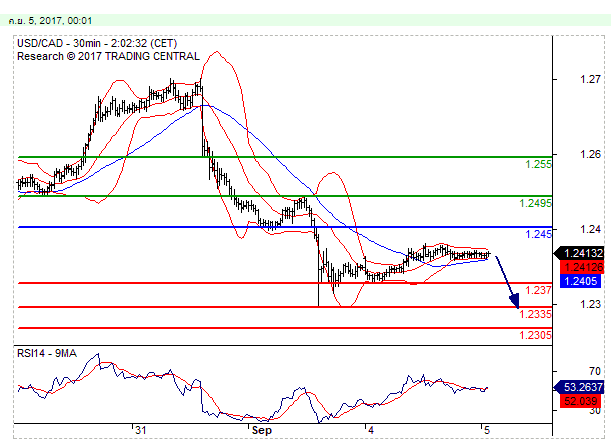Click the RSI value tag 53.2637
The image size is (611, 446).
point(579,387)
